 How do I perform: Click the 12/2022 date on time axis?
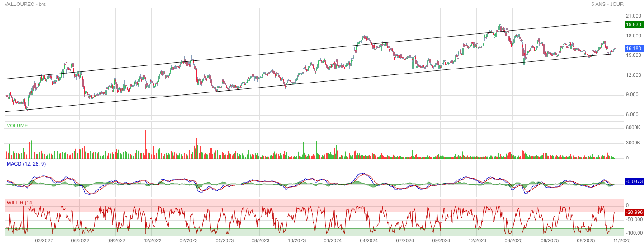[152, 240]
